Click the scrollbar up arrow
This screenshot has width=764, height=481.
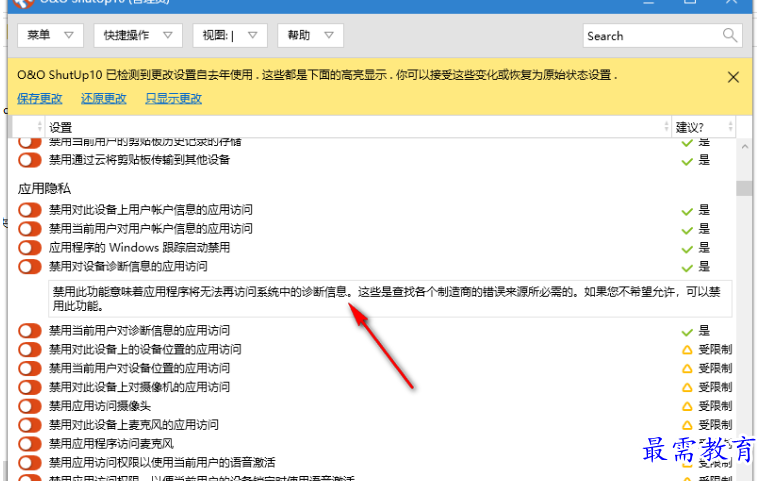[x=744, y=146]
